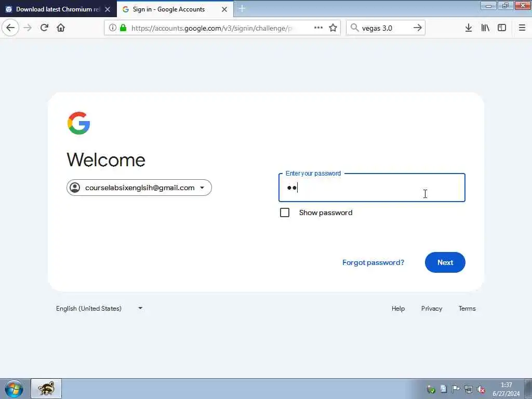Screen dimensions: 532x399
Task: Click the green secure connection padlock
Action: click(123, 28)
